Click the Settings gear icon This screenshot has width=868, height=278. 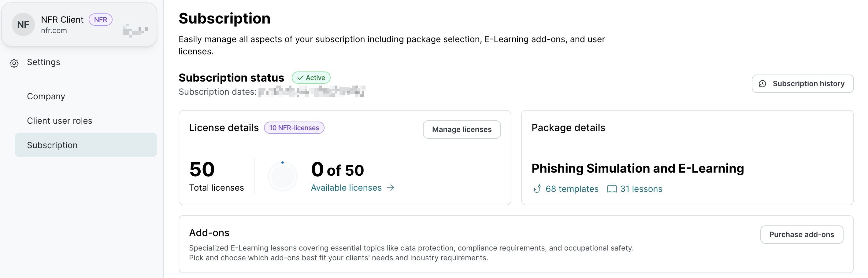(x=14, y=63)
